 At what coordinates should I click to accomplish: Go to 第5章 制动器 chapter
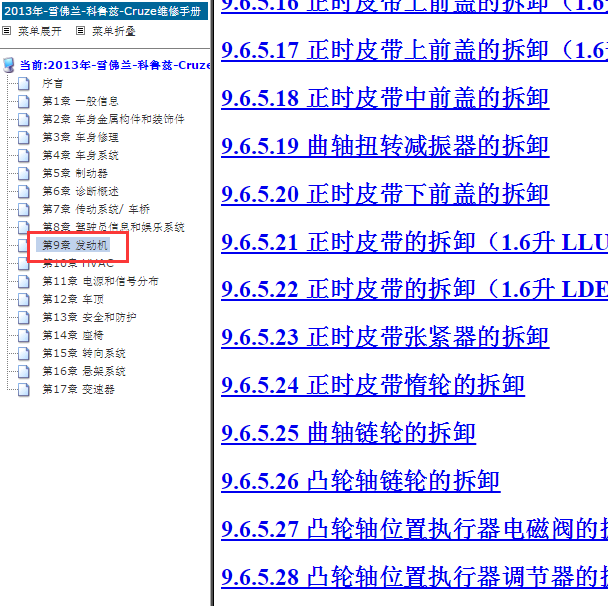point(75,173)
